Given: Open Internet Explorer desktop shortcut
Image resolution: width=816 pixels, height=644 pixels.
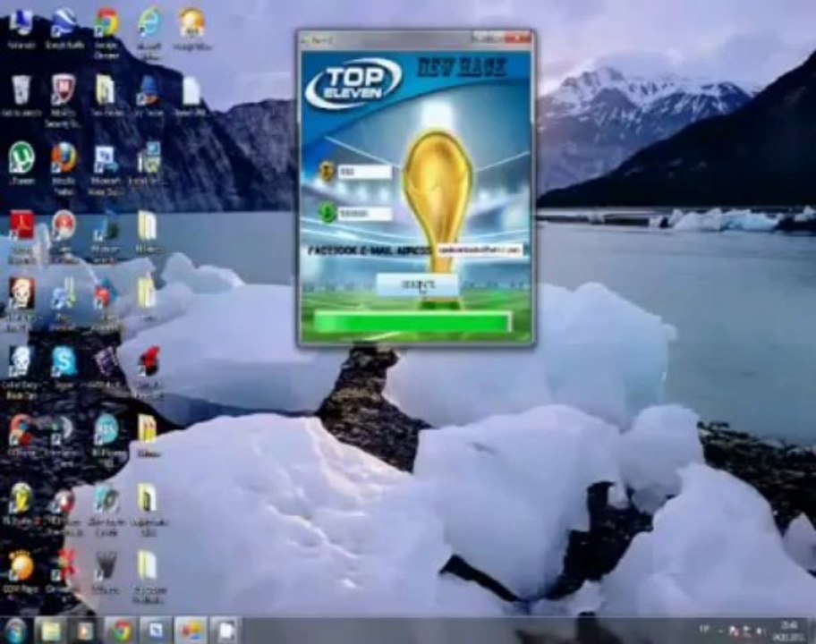Looking at the screenshot, I should point(150,32).
